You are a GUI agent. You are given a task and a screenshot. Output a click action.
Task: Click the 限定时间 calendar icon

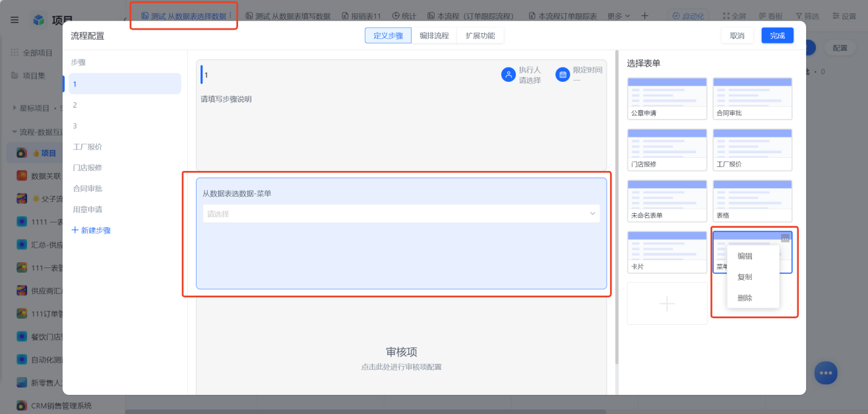click(x=563, y=75)
